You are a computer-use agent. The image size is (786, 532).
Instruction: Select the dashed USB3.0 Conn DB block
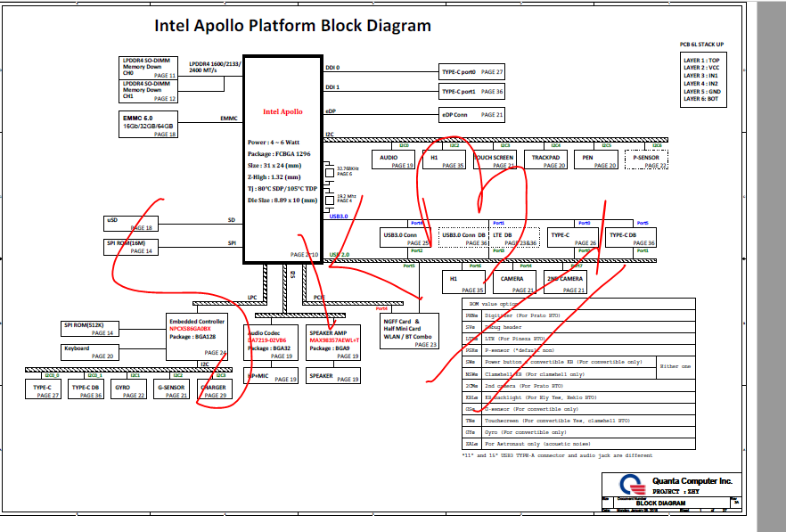pyautogui.click(x=463, y=238)
